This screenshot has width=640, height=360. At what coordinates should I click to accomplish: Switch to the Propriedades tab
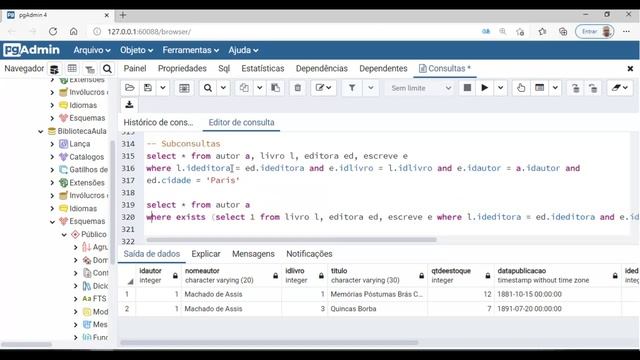[182, 69]
